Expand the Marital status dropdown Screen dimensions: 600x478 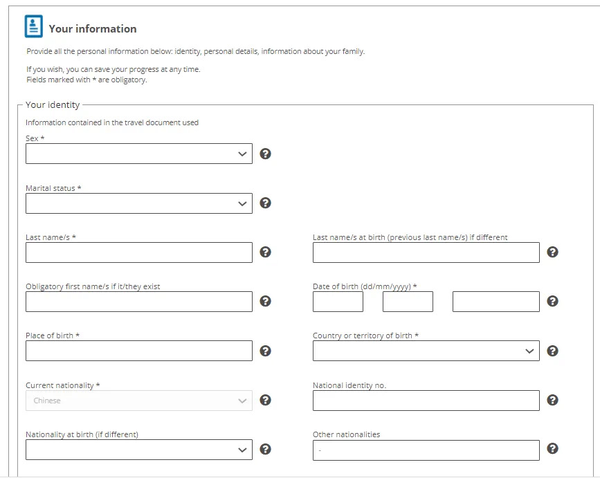[139, 203]
